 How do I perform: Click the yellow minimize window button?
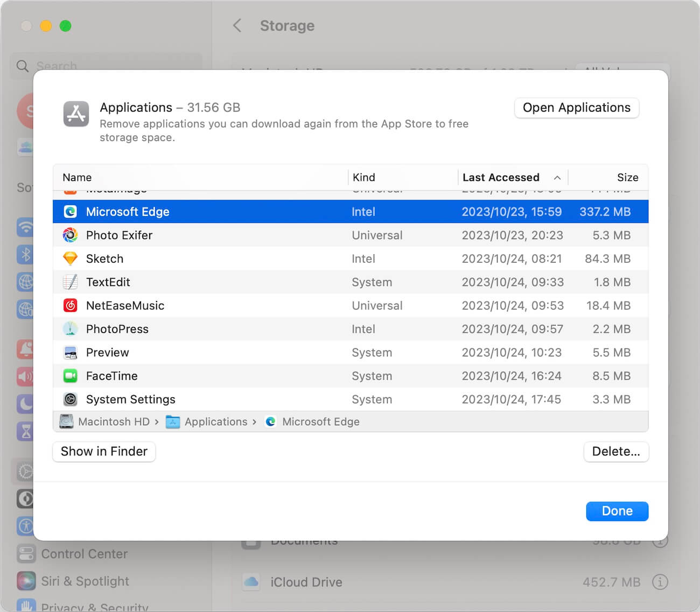click(46, 26)
